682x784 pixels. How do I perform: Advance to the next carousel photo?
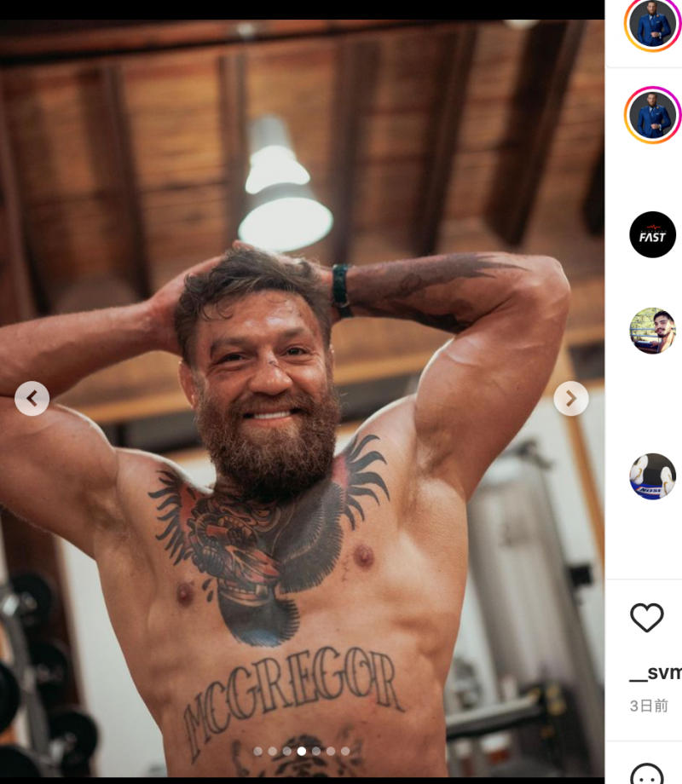(x=570, y=398)
